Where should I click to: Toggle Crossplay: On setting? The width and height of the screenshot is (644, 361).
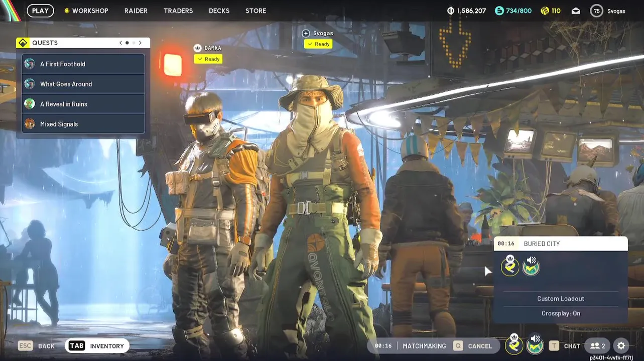point(561,313)
